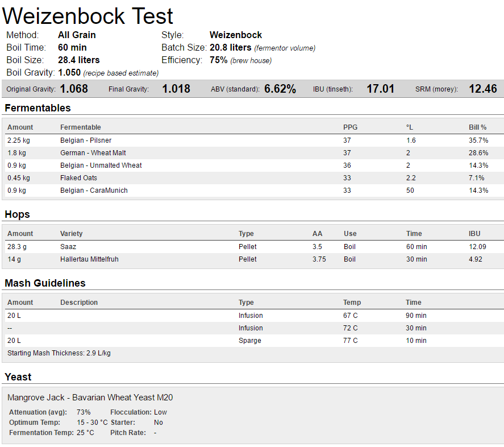Click the Weizenbock style name

pyautogui.click(x=235, y=35)
